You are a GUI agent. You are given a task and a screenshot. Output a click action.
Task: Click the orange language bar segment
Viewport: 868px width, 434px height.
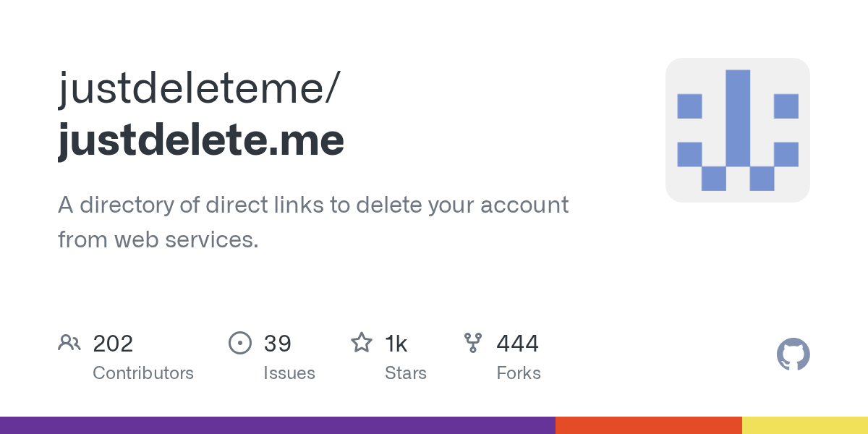[648, 425]
